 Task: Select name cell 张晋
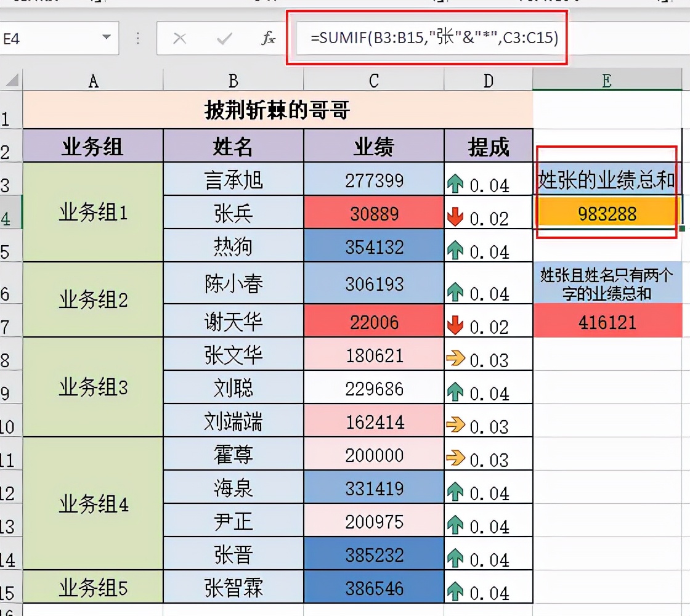(x=233, y=553)
